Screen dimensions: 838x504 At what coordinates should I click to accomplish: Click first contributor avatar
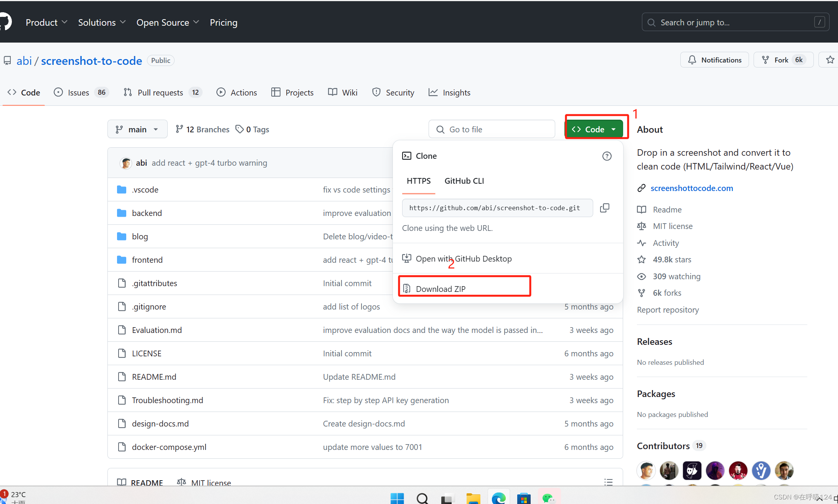point(646,471)
